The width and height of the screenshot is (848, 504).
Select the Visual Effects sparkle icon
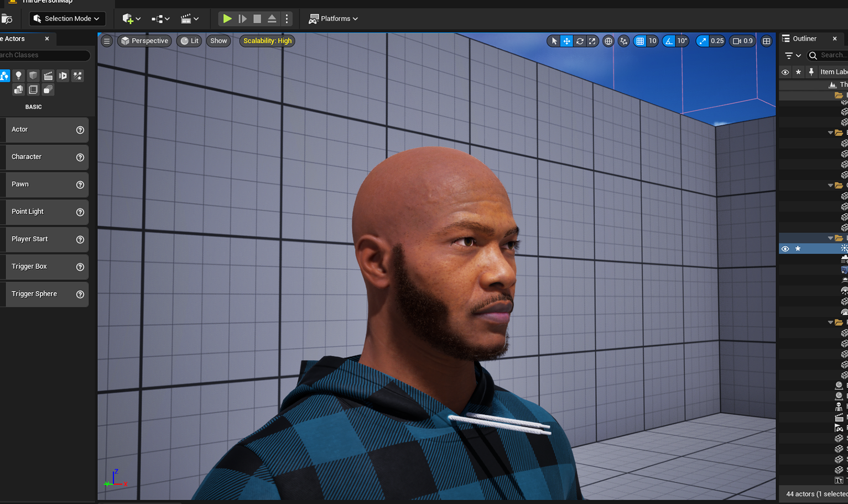(78, 76)
